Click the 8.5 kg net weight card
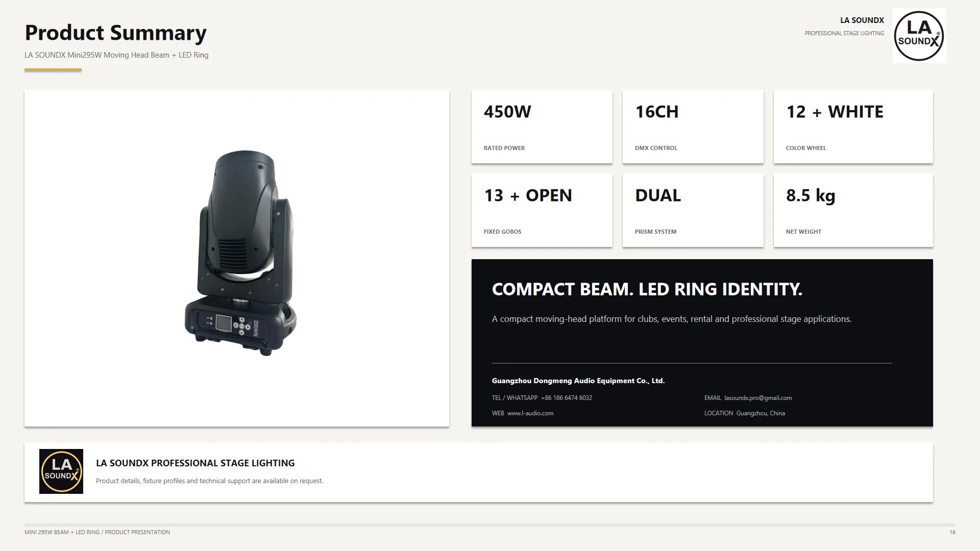The height and width of the screenshot is (551, 980). pyautogui.click(x=853, y=211)
